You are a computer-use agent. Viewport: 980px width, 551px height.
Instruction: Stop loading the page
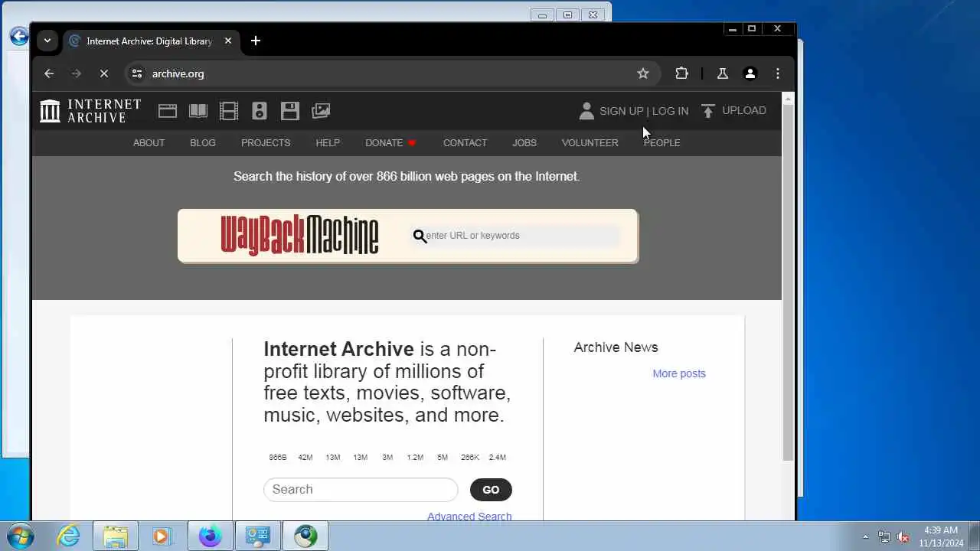[104, 73]
